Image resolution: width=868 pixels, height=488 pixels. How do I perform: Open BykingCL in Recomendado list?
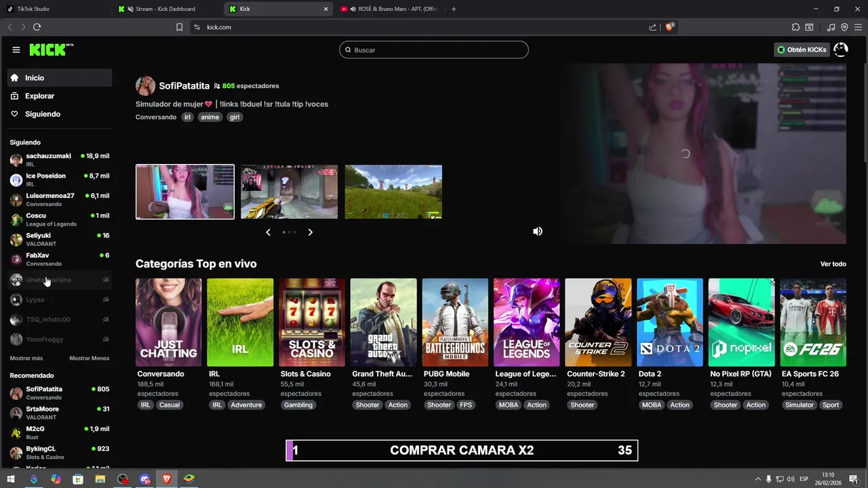(x=60, y=453)
